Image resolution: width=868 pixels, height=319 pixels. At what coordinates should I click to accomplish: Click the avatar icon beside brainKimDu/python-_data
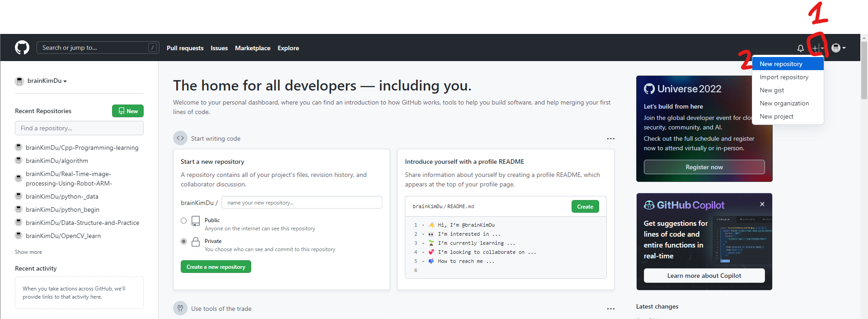(19, 196)
